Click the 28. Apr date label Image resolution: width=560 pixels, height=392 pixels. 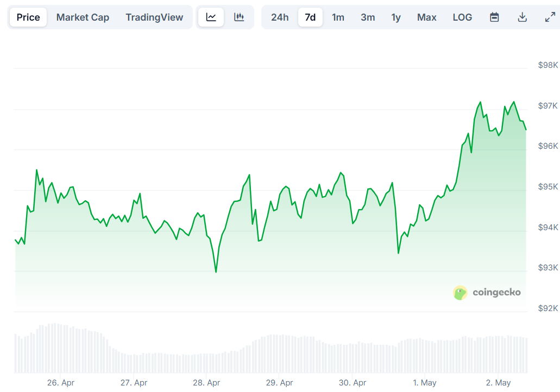coord(206,383)
